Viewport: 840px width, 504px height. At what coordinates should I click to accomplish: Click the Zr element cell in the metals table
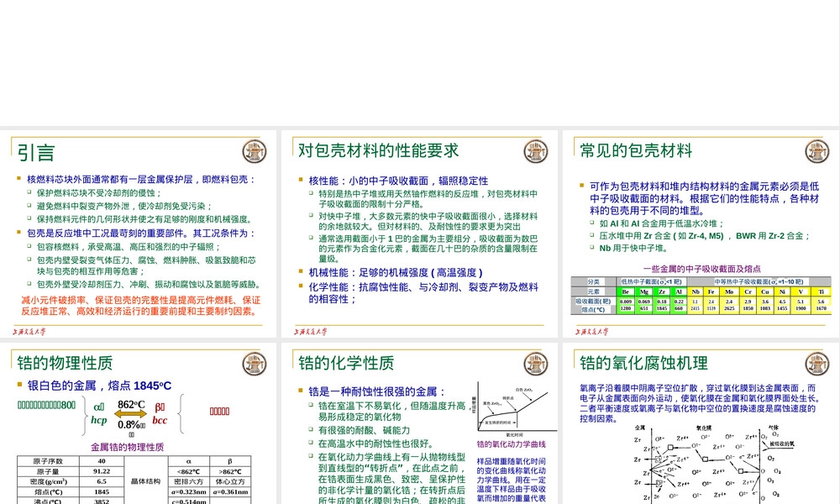pyautogui.click(x=662, y=291)
